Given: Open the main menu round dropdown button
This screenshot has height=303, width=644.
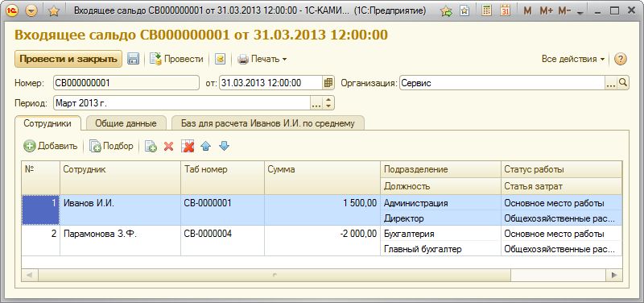Looking at the screenshot, I should pyautogui.click(x=31, y=11).
